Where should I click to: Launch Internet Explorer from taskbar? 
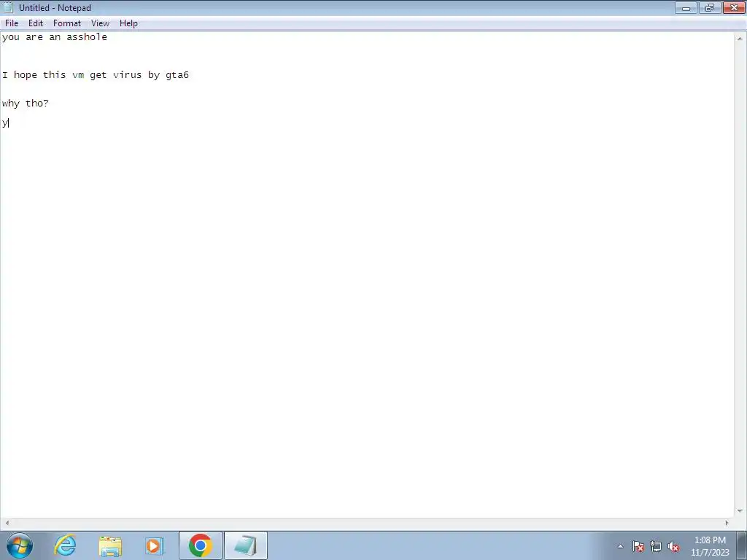[x=65, y=545]
